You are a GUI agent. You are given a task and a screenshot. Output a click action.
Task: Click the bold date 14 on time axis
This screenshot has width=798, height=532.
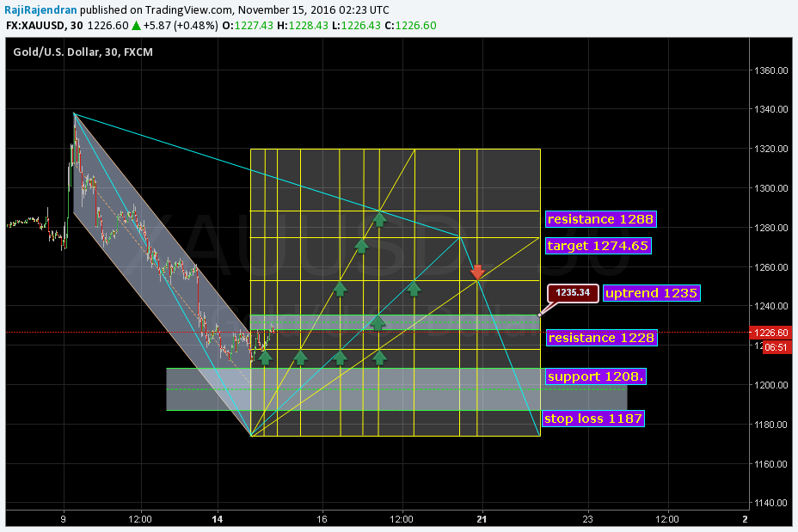coord(218,519)
